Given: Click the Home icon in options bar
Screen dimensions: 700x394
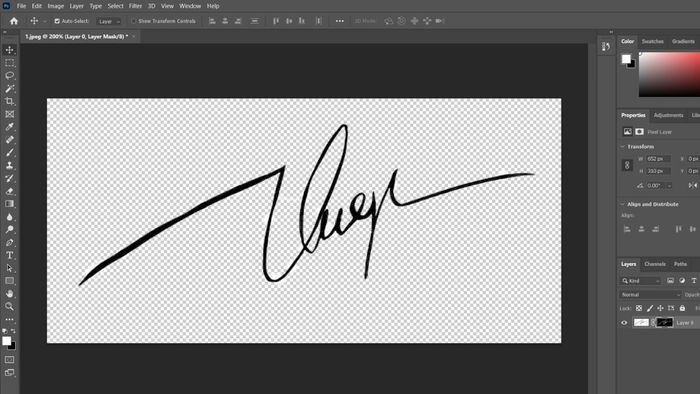Looking at the screenshot, I should click(14, 21).
